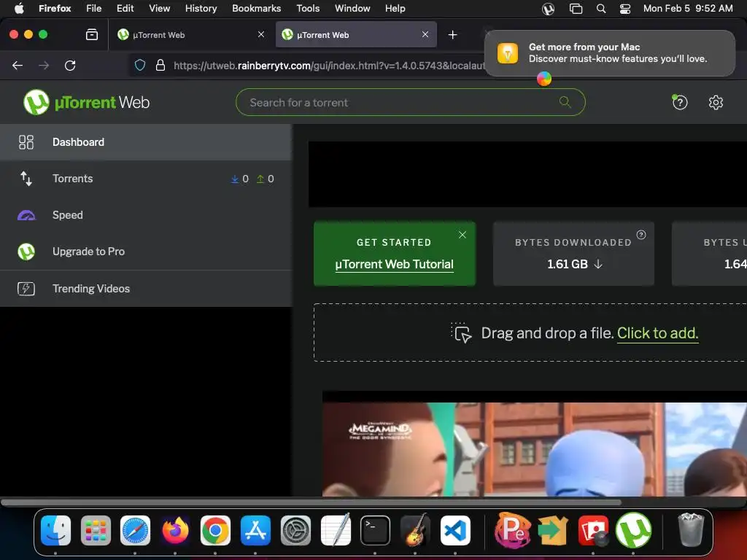This screenshot has height=560, width=747.
Task: Open the Dashboard sidebar item
Action: (146, 142)
